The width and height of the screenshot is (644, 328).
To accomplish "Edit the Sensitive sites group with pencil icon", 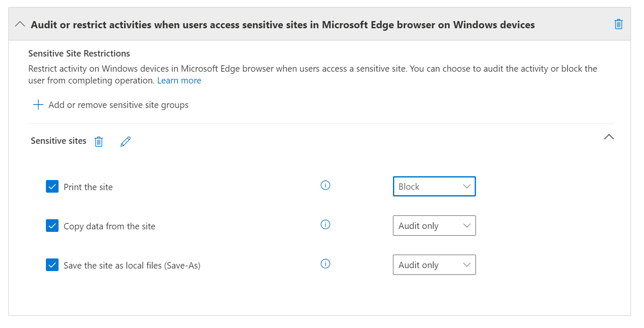I will click(126, 141).
